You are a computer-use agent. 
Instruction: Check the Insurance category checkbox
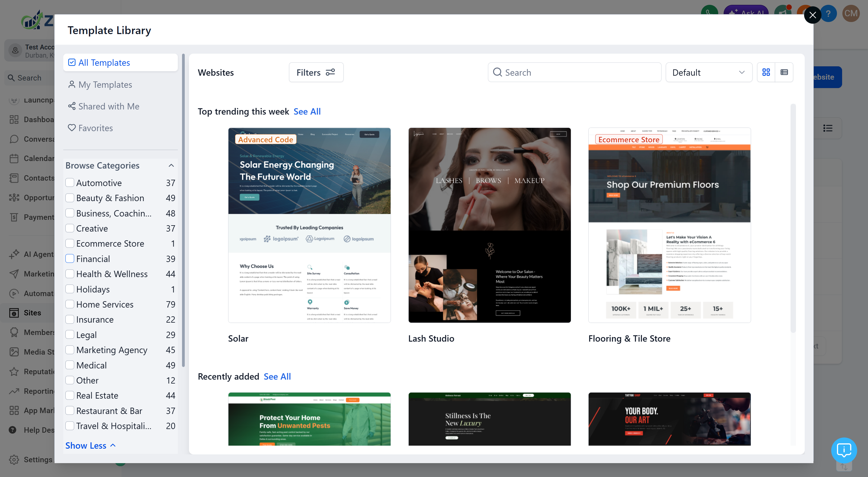click(70, 319)
